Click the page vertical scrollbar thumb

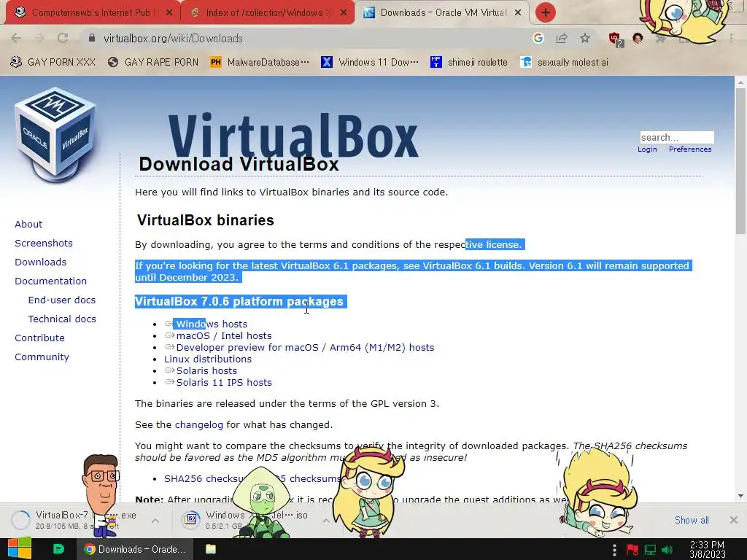(x=740, y=161)
